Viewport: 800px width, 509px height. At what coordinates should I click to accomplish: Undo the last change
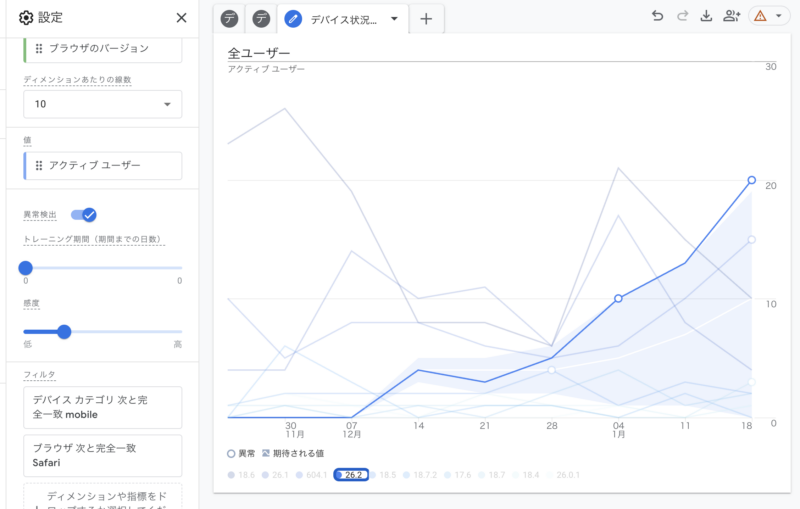point(657,16)
